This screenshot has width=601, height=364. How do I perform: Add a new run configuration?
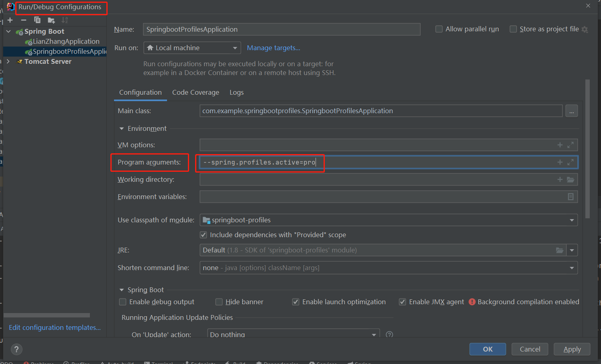[x=10, y=20]
